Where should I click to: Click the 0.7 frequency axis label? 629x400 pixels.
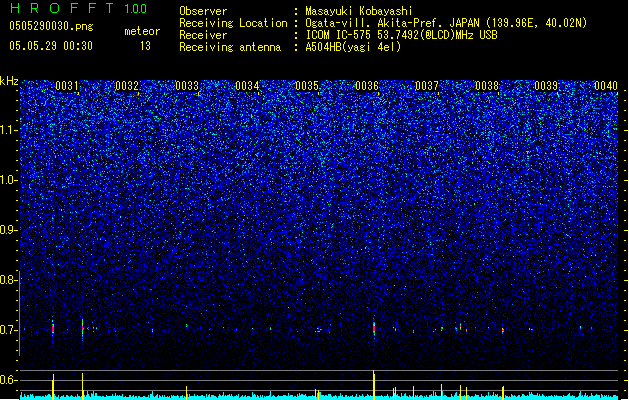[x=9, y=330]
